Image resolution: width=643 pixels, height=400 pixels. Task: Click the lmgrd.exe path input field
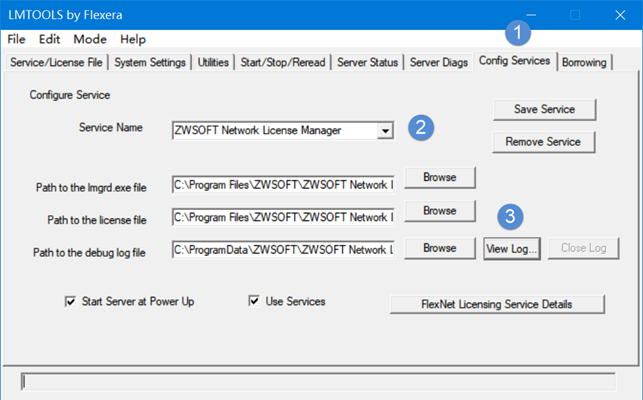(283, 185)
